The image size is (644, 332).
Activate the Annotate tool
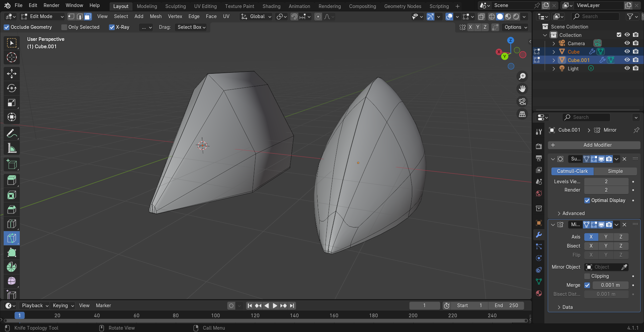12,134
